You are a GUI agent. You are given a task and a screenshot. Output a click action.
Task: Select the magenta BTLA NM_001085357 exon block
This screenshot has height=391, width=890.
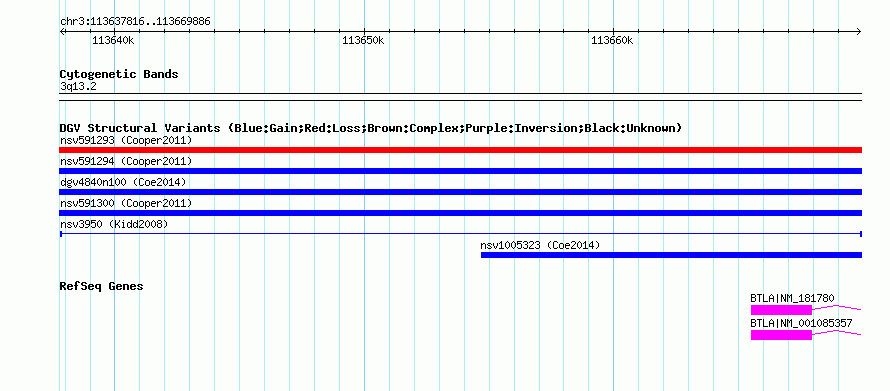(x=782, y=335)
